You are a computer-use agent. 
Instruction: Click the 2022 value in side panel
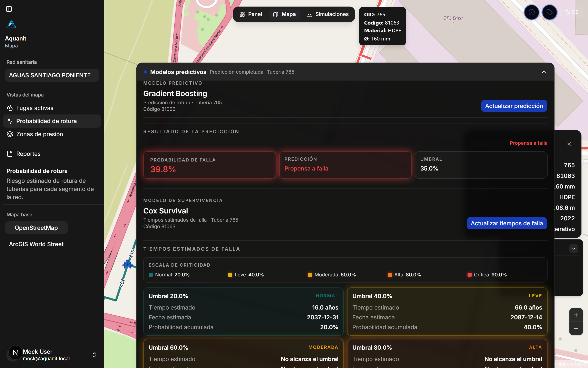[x=567, y=218]
